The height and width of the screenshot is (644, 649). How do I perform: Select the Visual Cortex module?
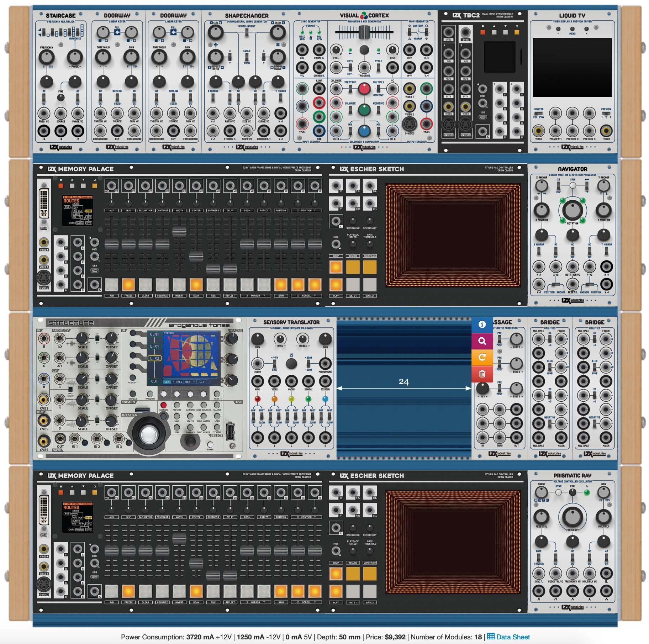(364, 81)
